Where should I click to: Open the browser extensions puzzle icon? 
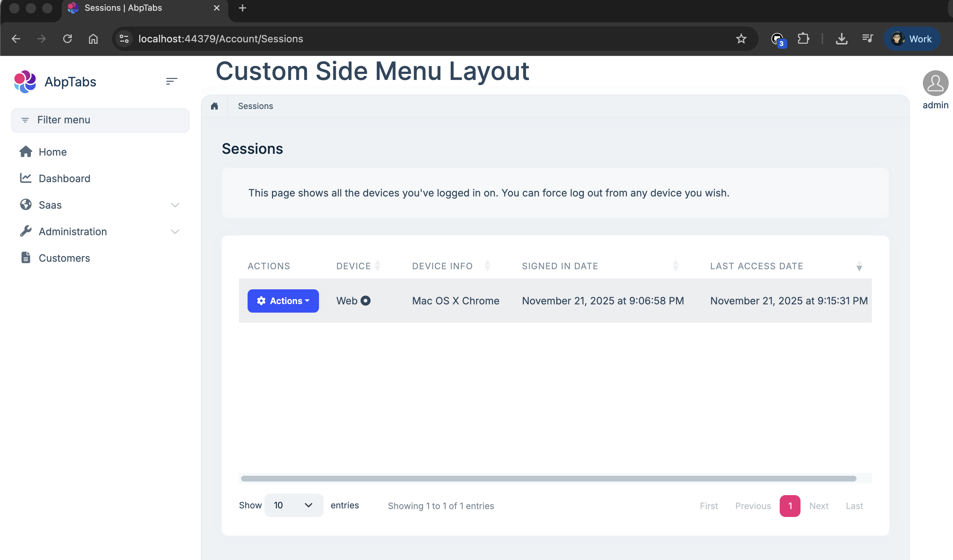pos(803,39)
